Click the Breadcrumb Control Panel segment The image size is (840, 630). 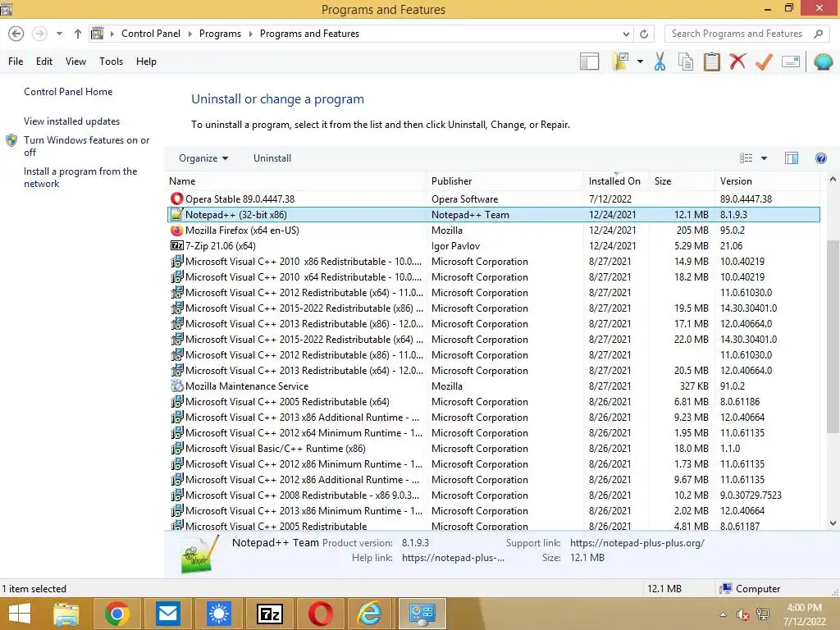click(151, 34)
